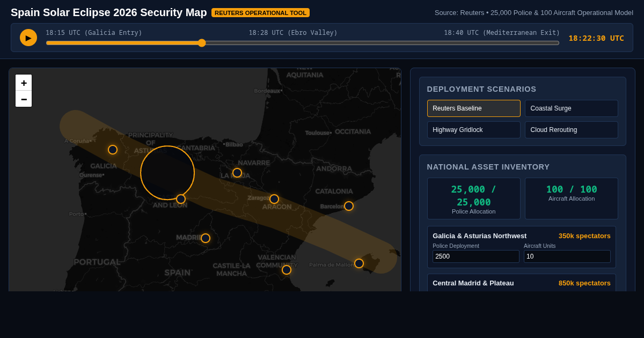The width and height of the screenshot is (644, 338).
Task: Click the REUTERS OPERATIONAL TOOL badge
Action: (260, 13)
